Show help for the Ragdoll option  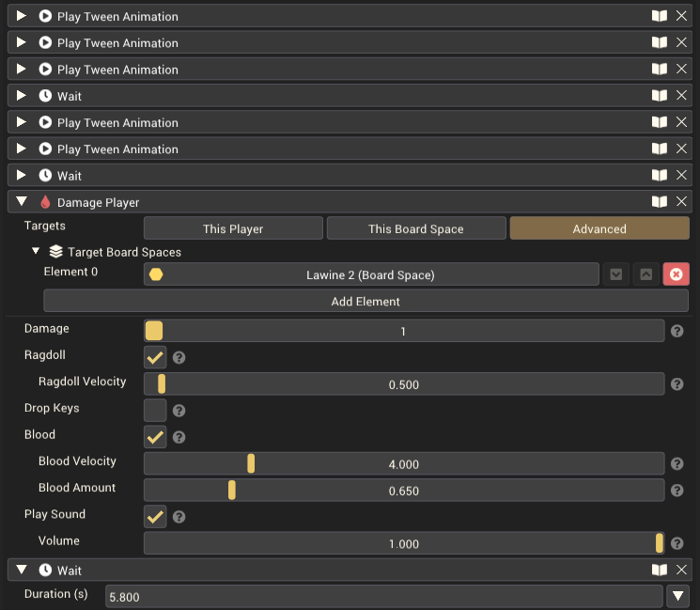coord(179,357)
